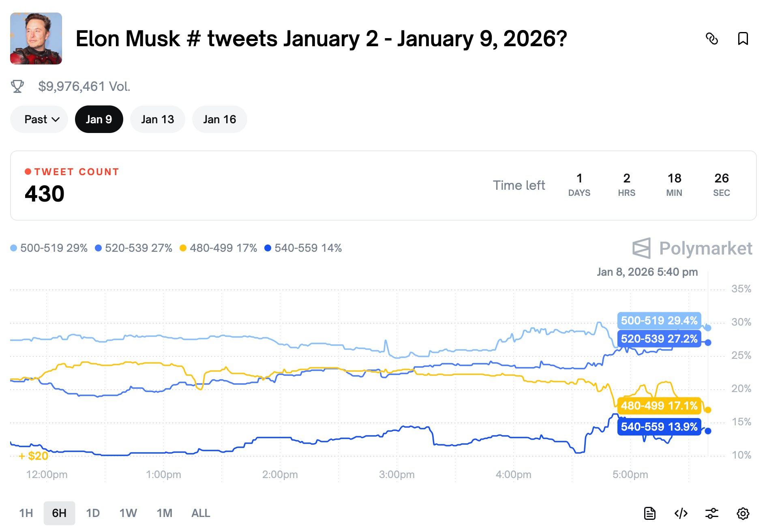Switch chart range to 1W
Viewport: 767px width, 532px height.
coord(128,513)
